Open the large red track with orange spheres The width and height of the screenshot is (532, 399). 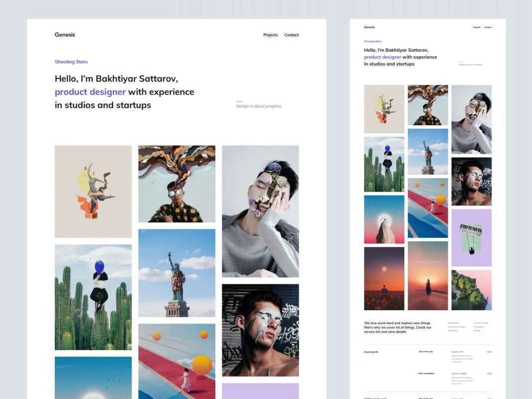tap(177, 361)
